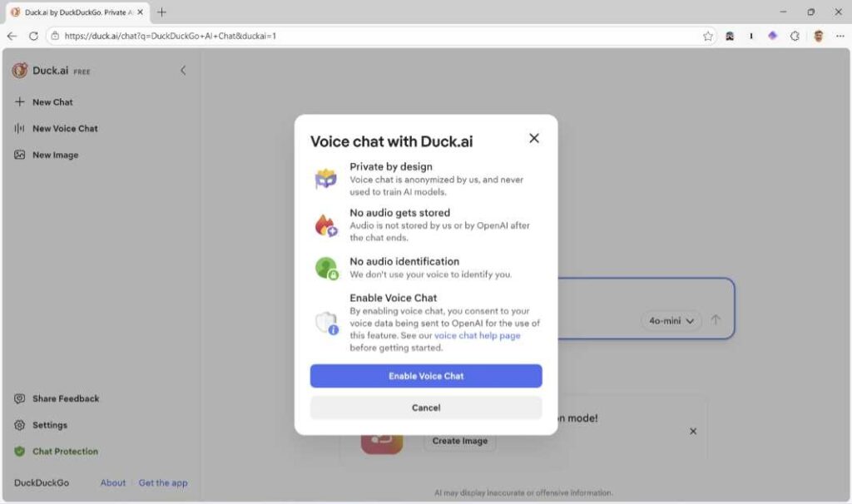This screenshot has height=504, width=852.
Task: Select the New Chat plus icon
Action: [x=20, y=101]
